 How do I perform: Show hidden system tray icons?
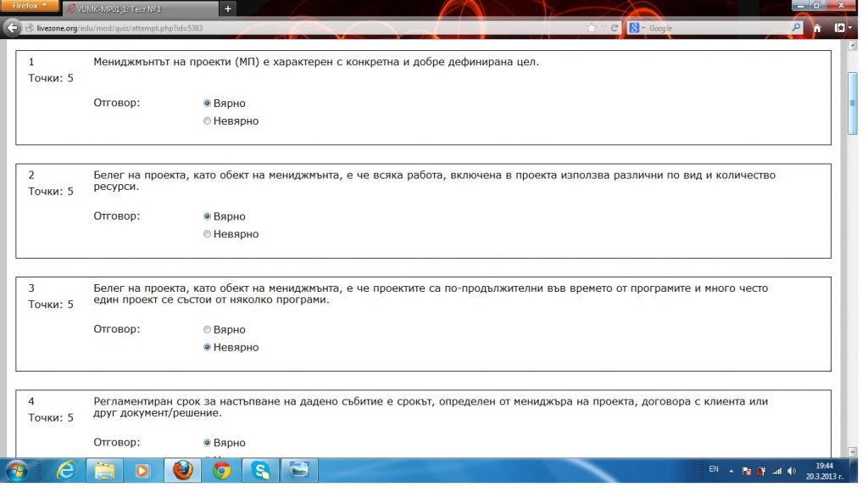pos(732,472)
